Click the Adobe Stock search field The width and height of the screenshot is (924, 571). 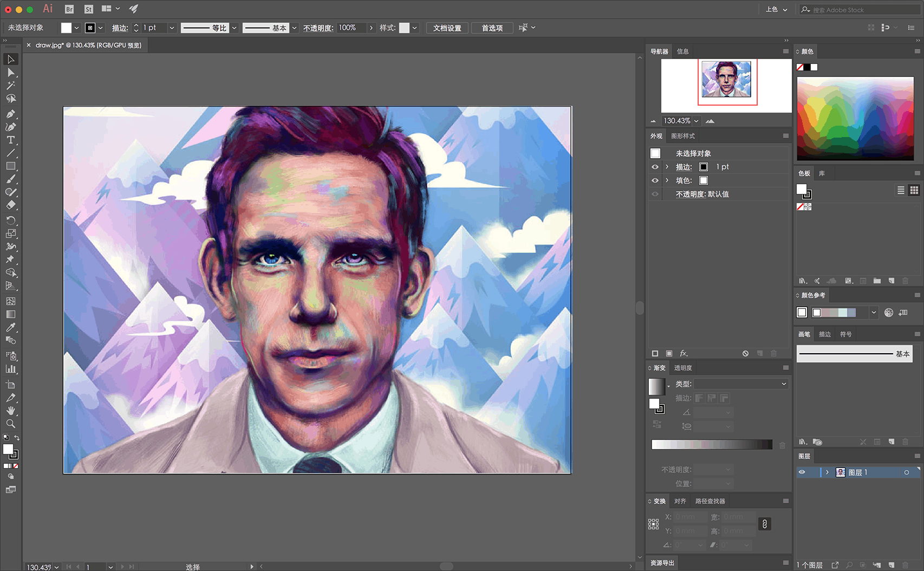pyautogui.click(x=861, y=10)
